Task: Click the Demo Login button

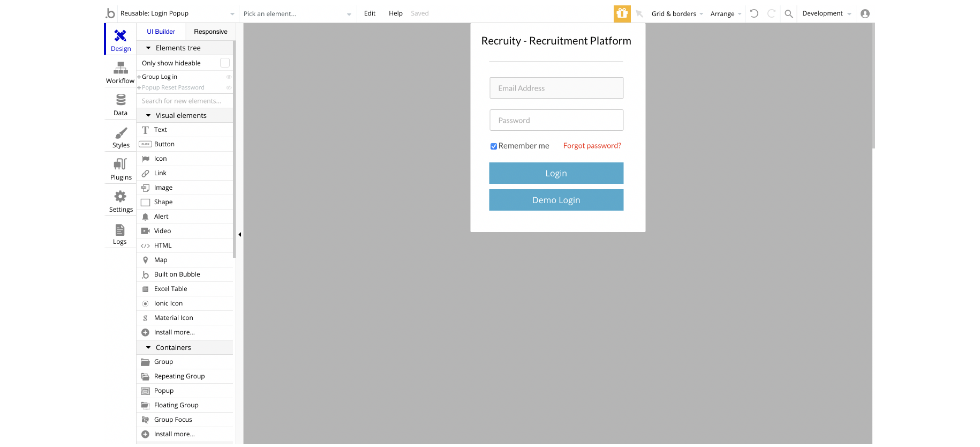Action: point(556,200)
